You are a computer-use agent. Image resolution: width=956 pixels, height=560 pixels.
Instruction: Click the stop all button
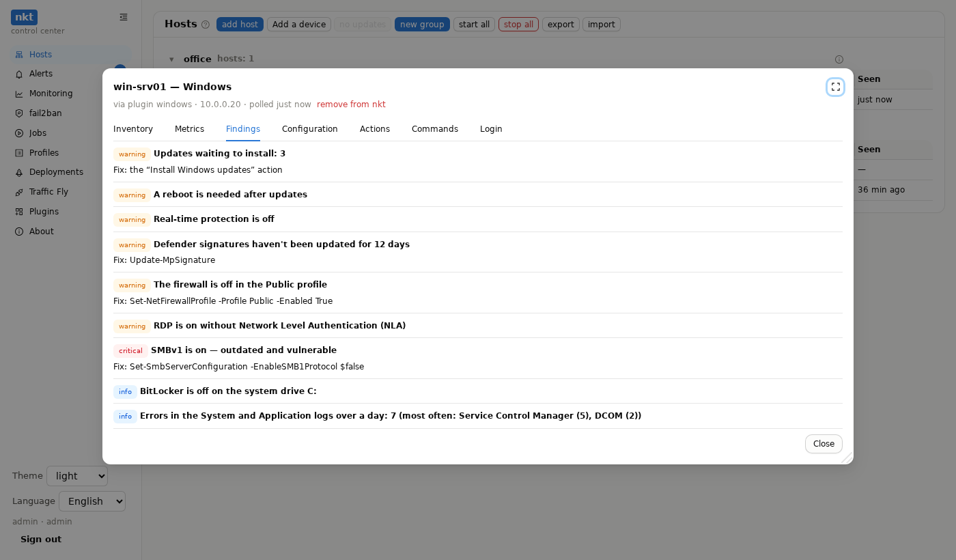coord(518,25)
